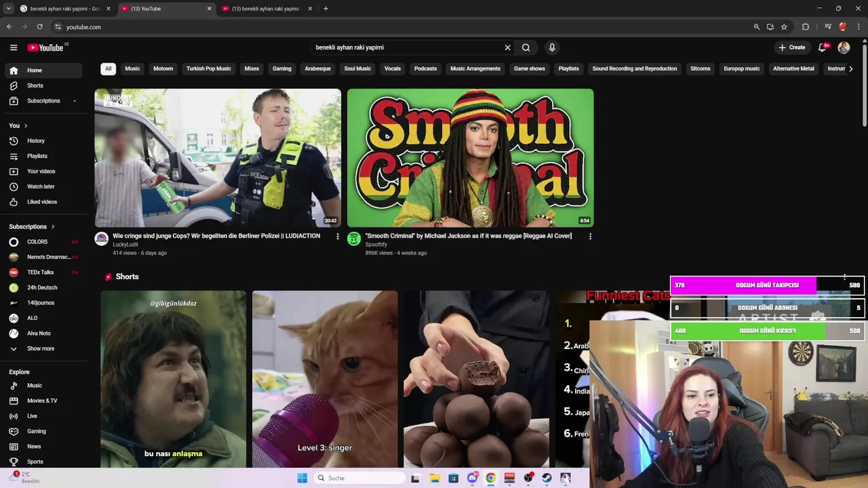Open Steam from the taskbar

547,478
